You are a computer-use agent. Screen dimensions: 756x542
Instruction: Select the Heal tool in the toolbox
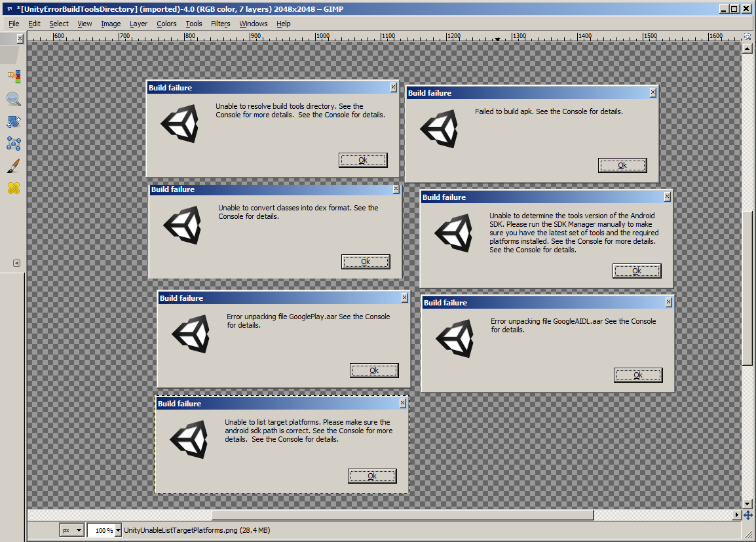(x=14, y=187)
